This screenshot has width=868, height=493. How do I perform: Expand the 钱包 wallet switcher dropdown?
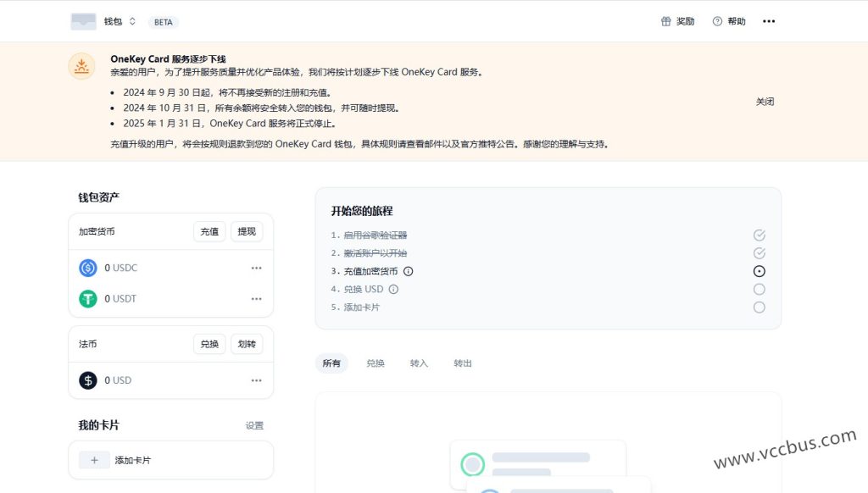[x=132, y=21]
